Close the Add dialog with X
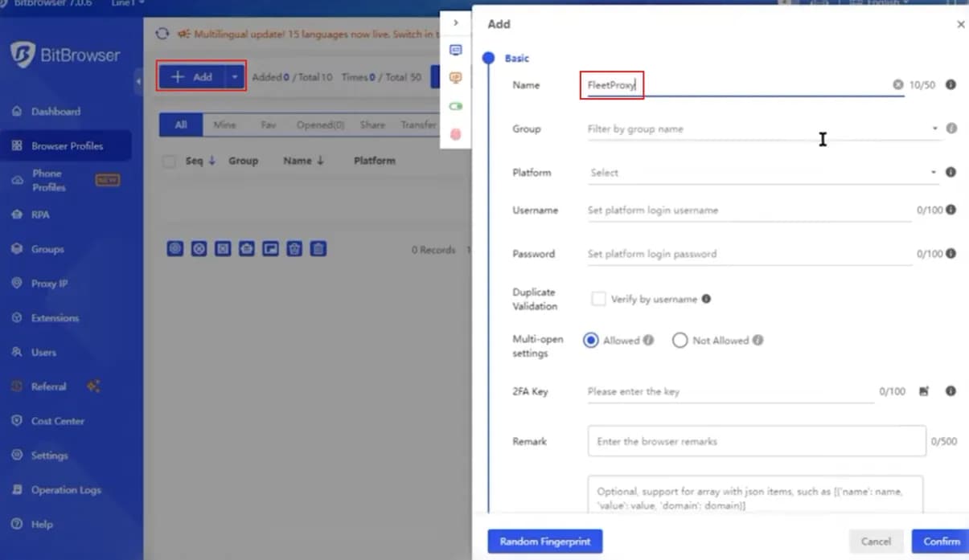The width and height of the screenshot is (969, 560). pyautogui.click(x=960, y=25)
